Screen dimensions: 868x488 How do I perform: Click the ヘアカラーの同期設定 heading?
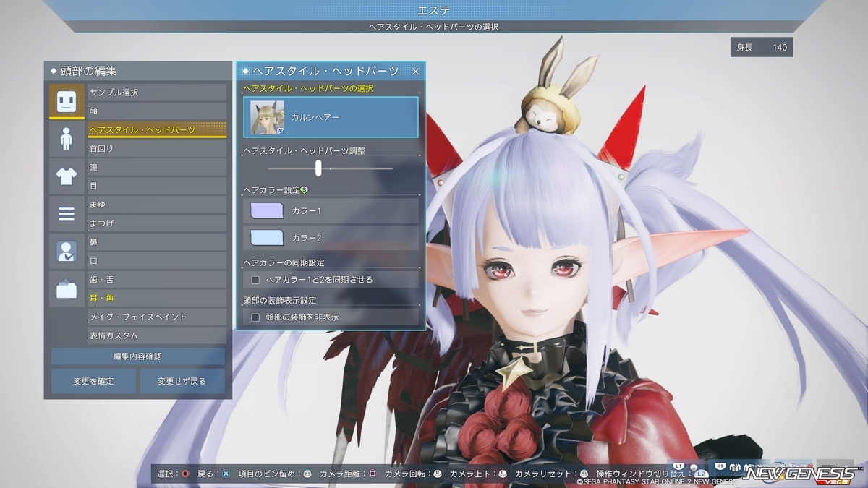(x=284, y=262)
